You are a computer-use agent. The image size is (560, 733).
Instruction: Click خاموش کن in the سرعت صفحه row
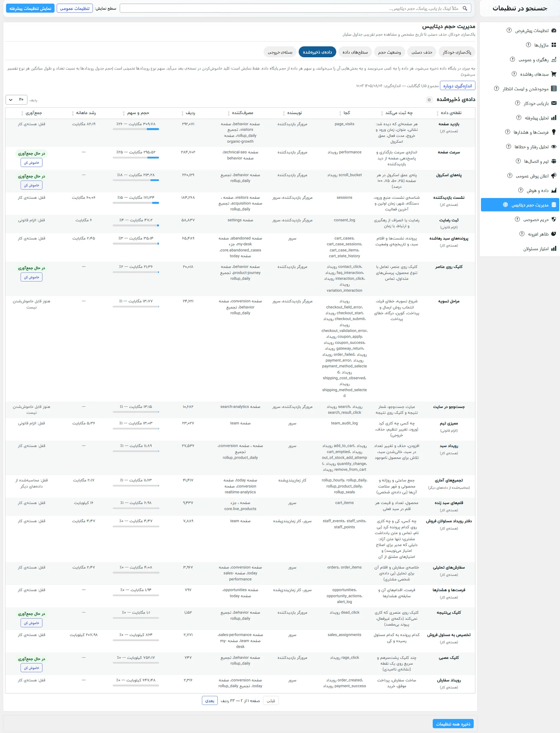(31, 163)
